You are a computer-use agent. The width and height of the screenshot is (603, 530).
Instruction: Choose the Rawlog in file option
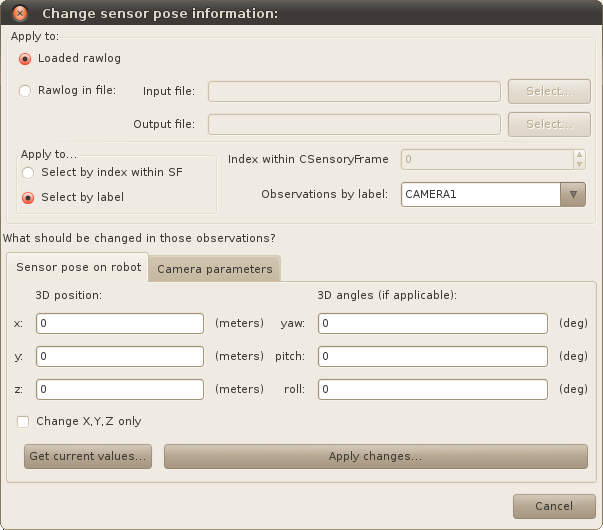tap(26, 91)
